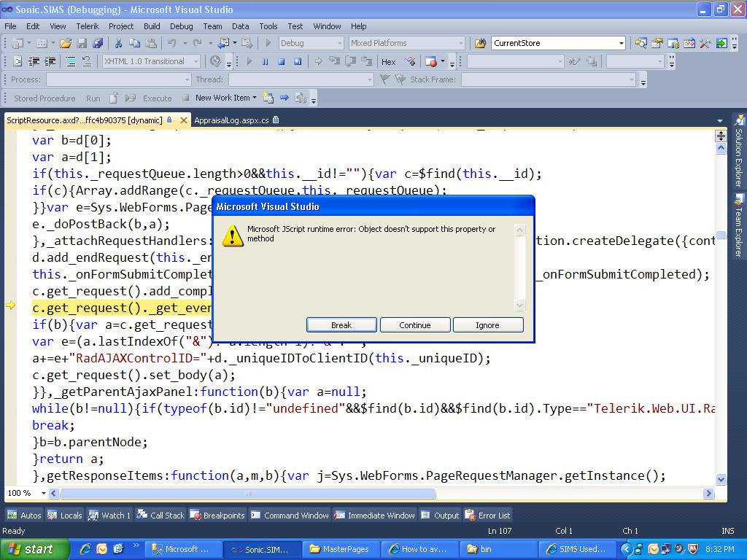Open the Immediate Window tab

[x=375, y=516]
